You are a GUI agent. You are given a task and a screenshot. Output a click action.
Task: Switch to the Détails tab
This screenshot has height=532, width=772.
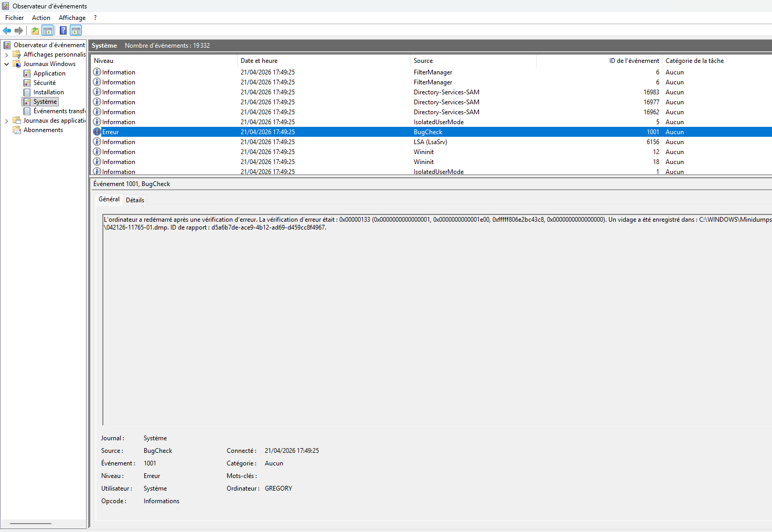click(x=135, y=200)
